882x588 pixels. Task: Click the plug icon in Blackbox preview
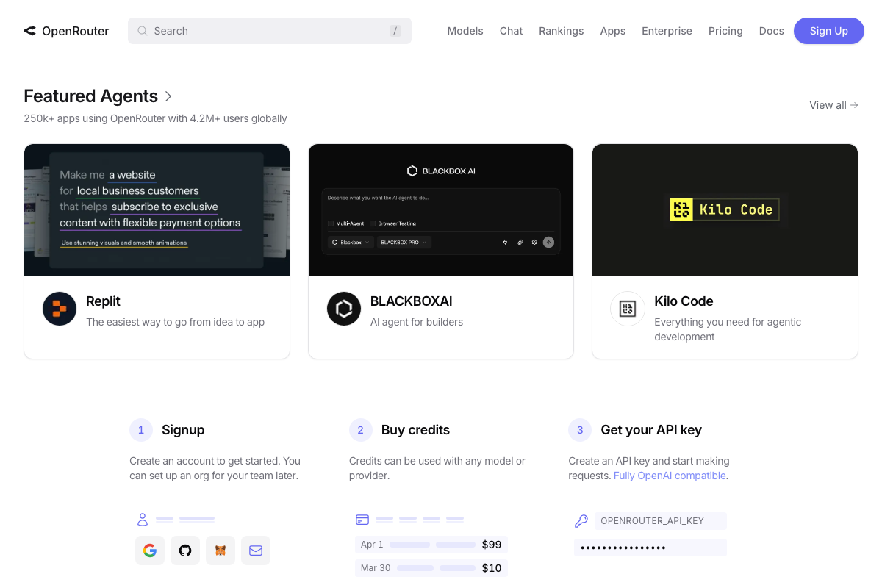click(x=505, y=242)
